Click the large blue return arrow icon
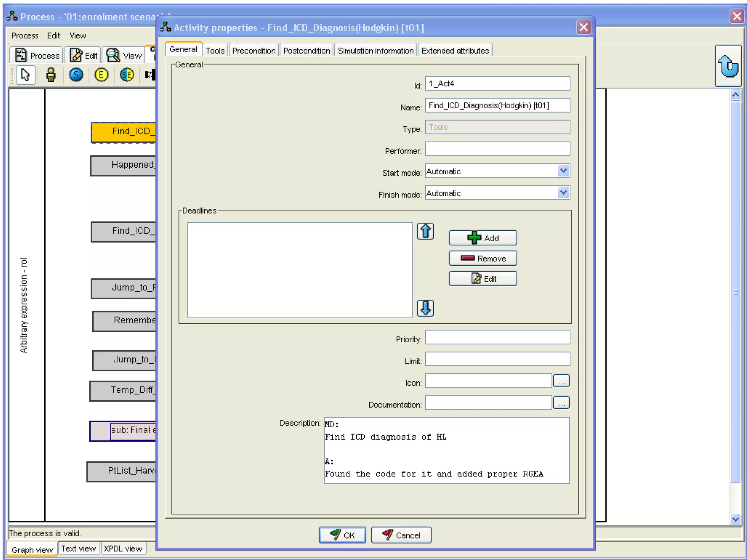Screen dimensions: 747x560 click(x=728, y=66)
